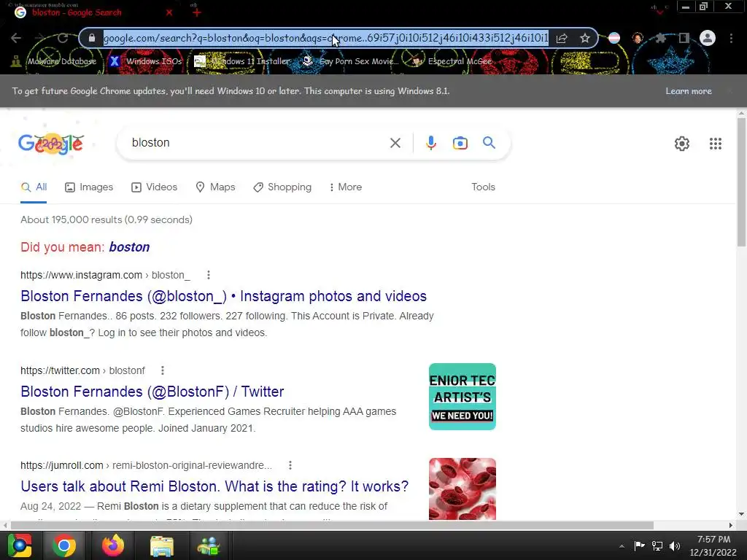747x560 pixels.
Task: Open the Remi Bloston rating result
Action: pyautogui.click(x=214, y=486)
